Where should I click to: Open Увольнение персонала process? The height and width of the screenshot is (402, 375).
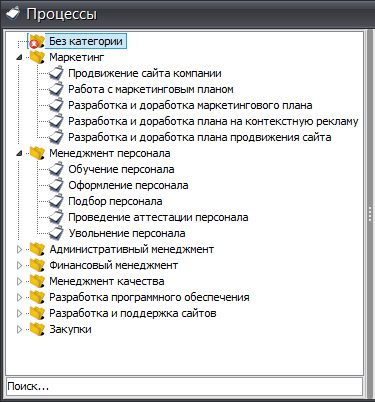point(127,233)
